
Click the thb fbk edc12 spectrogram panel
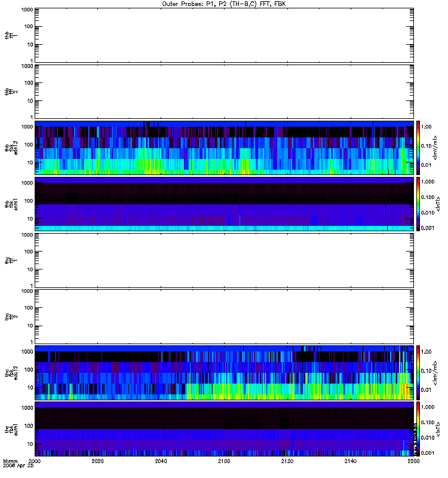pos(224,148)
